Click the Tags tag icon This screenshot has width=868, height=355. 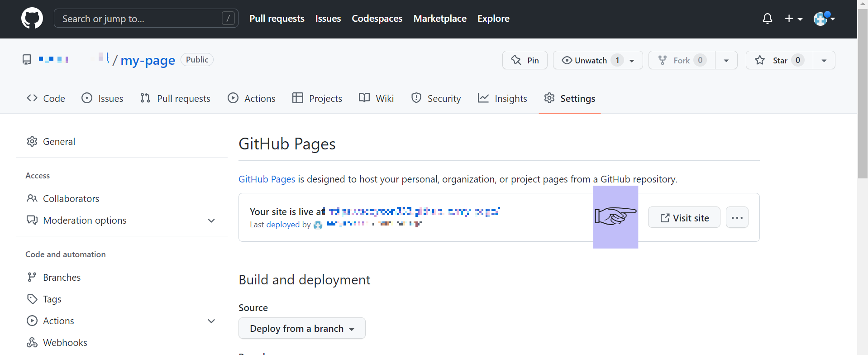tap(32, 299)
